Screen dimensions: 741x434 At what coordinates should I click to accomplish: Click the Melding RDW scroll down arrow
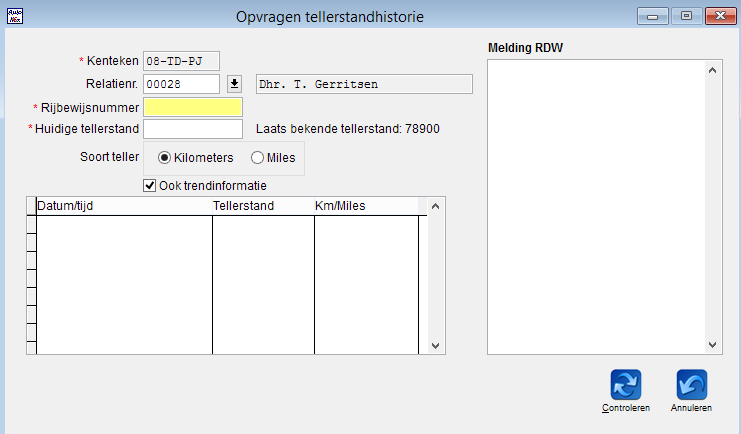pyautogui.click(x=713, y=345)
